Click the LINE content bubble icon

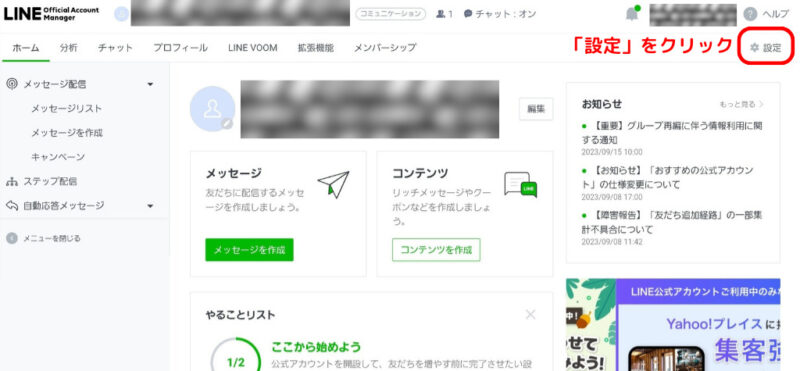pyautogui.click(x=520, y=185)
